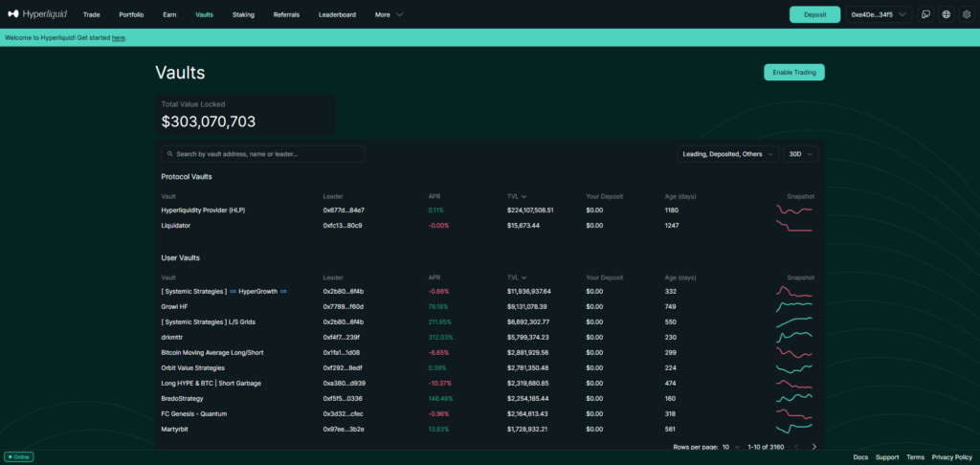
Task: Open HLP vault snapshot chart
Action: [794, 210]
